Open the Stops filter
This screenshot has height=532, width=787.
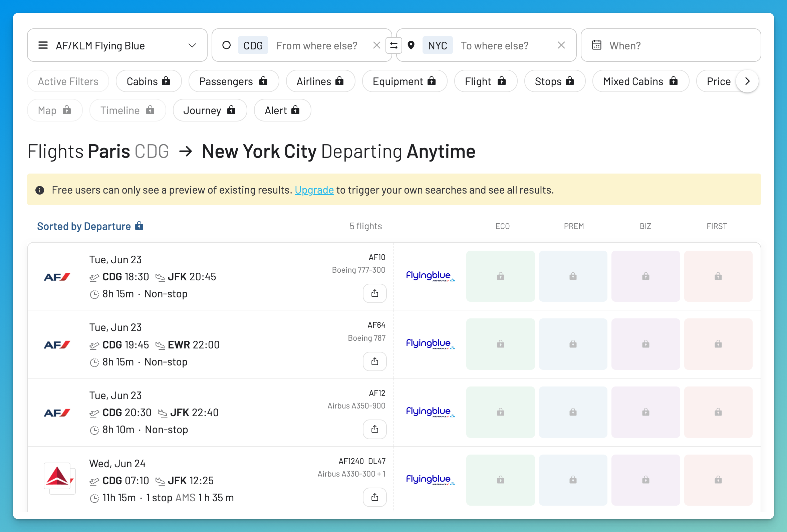tap(554, 81)
